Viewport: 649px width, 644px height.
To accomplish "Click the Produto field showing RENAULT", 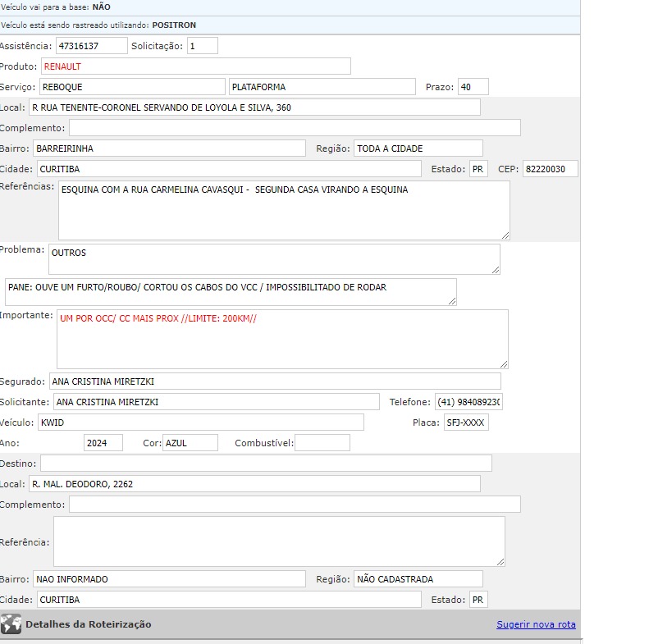I will point(195,66).
